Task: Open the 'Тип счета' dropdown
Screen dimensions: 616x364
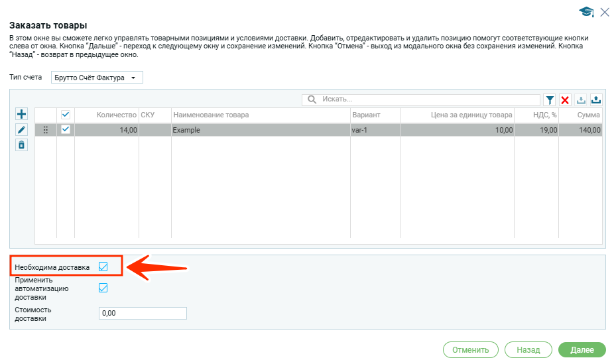Action: (x=97, y=78)
